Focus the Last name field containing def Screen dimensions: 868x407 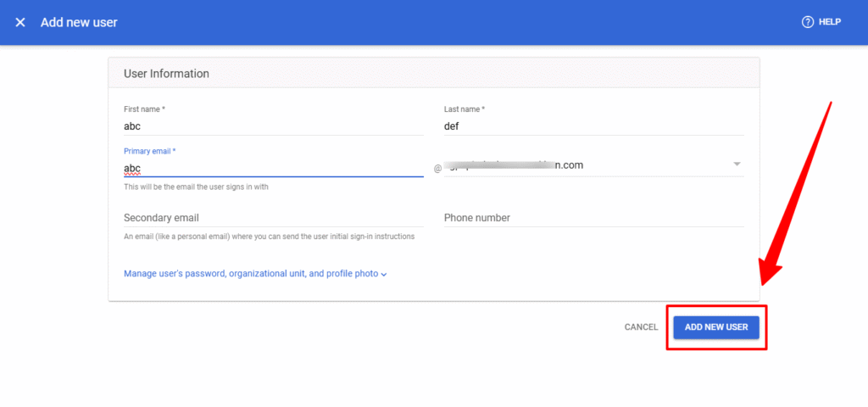(593, 125)
